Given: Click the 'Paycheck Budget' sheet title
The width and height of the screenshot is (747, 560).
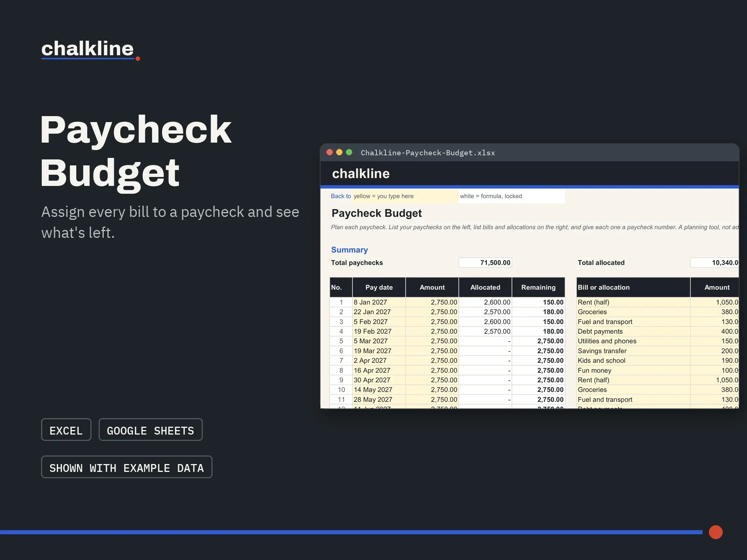Looking at the screenshot, I should click(376, 213).
